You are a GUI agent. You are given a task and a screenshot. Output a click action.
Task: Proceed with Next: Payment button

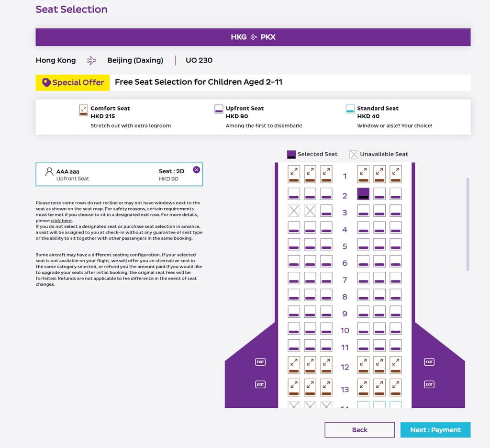click(435, 430)
